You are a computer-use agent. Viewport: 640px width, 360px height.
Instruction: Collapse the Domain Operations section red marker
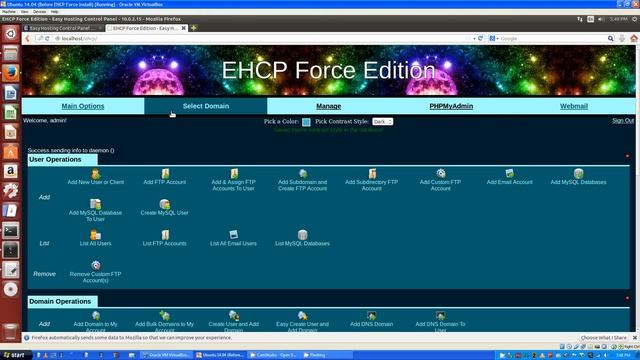pos(627,298)
